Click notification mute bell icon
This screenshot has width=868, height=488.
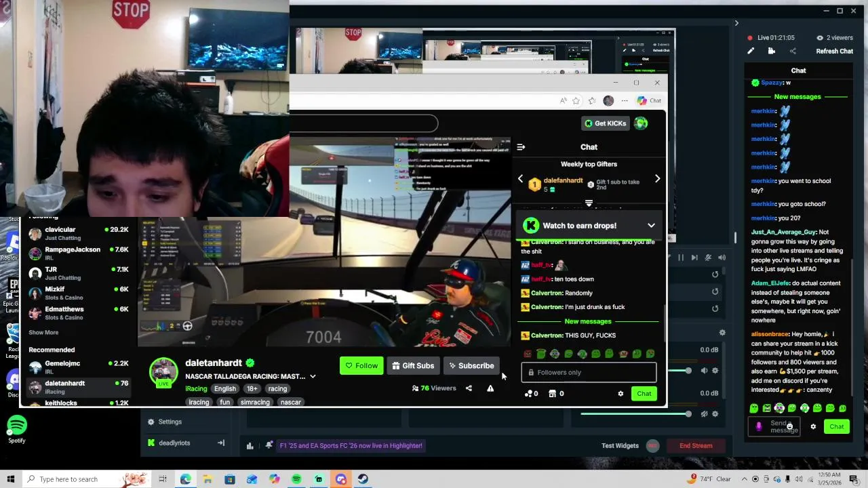[x=269, y=445]
